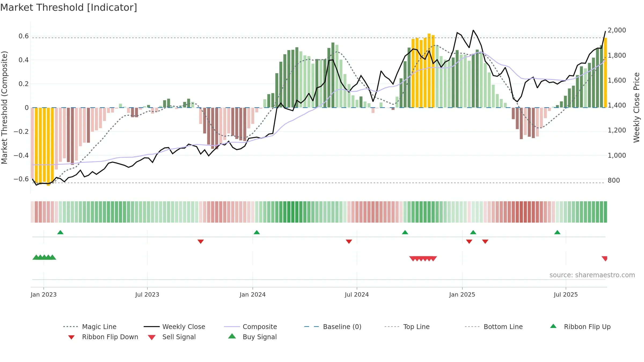Click the Ribbon Flip Up marker before Jul 2025
This screenshot has width=644, height=362.
tap(557, 232)
